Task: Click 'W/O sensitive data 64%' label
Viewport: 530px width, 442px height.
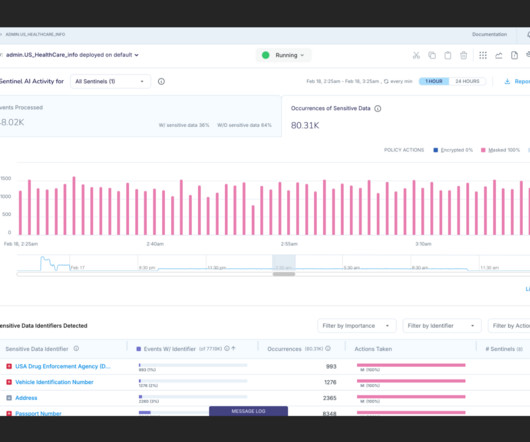Action: click(244, 125)
